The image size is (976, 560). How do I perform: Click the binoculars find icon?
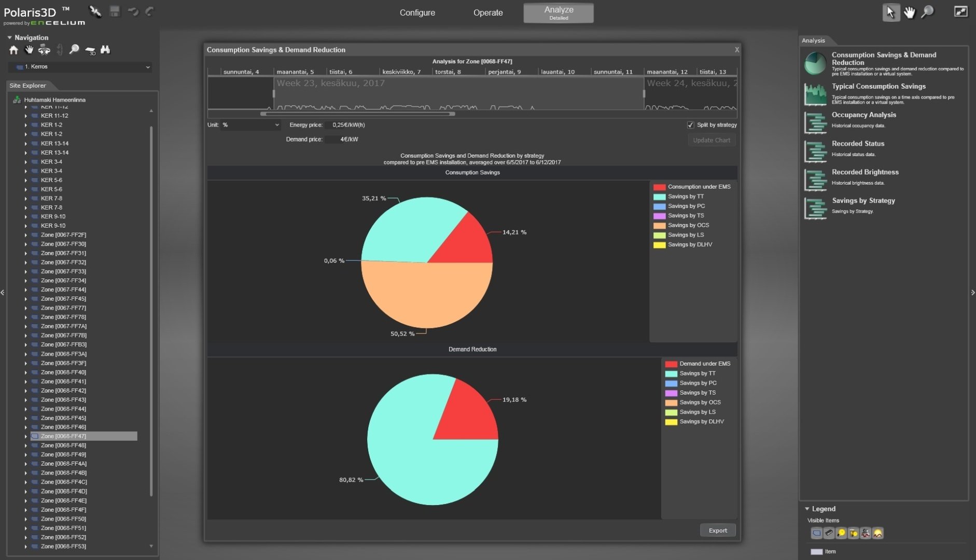click(x=105, y=49)
